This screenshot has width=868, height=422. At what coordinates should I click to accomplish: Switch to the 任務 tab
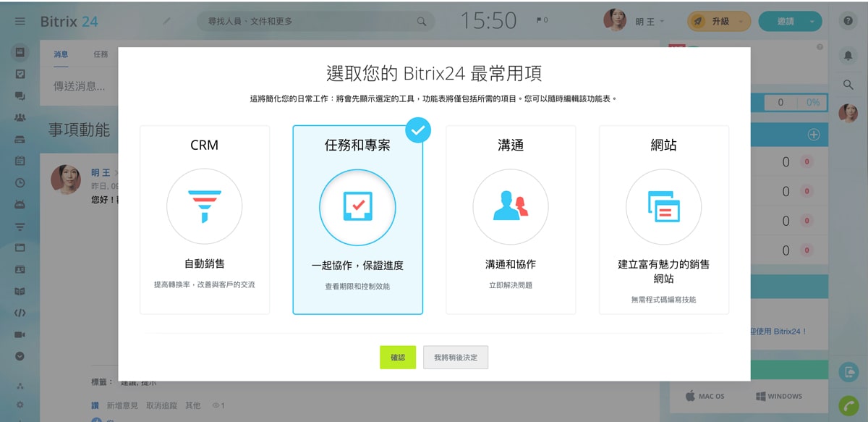pos(101,54)
